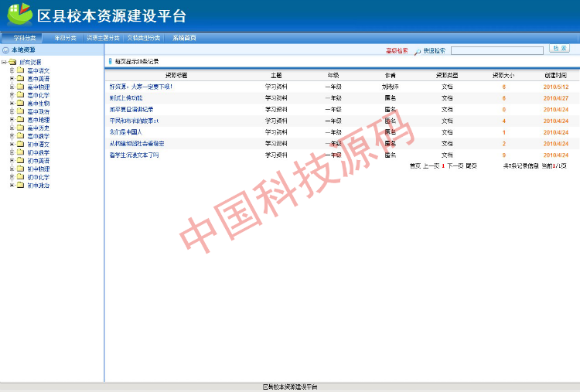
Task: Click the folder icon of 初中化学
Action: [x=21, y=177]
